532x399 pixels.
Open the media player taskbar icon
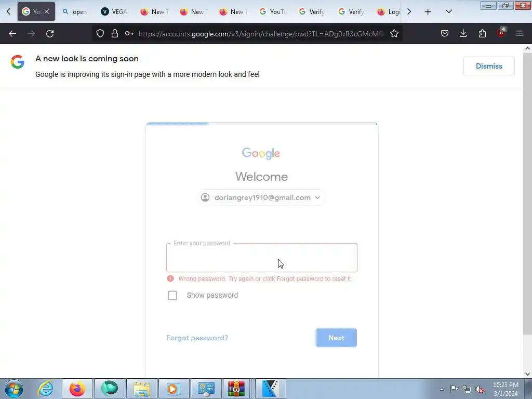[174, 389]
